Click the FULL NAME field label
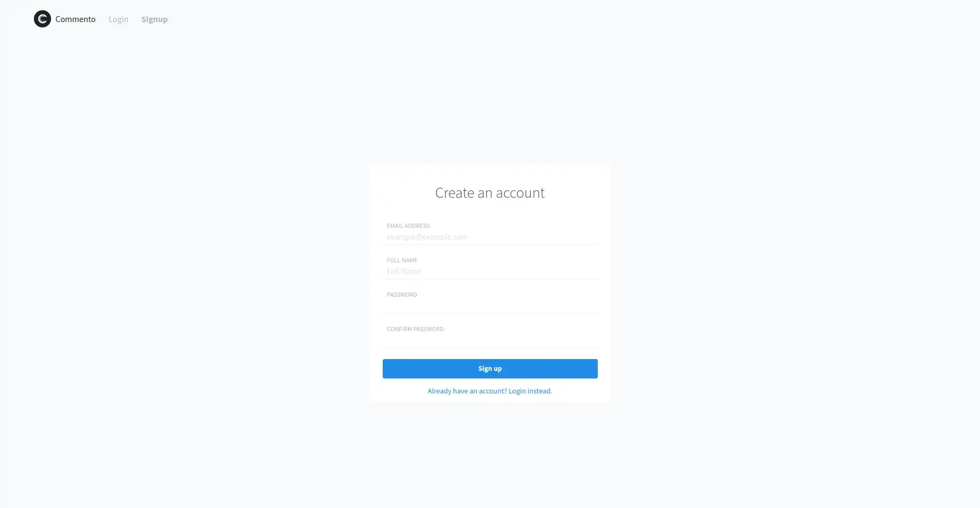 (x=402, y=260)
